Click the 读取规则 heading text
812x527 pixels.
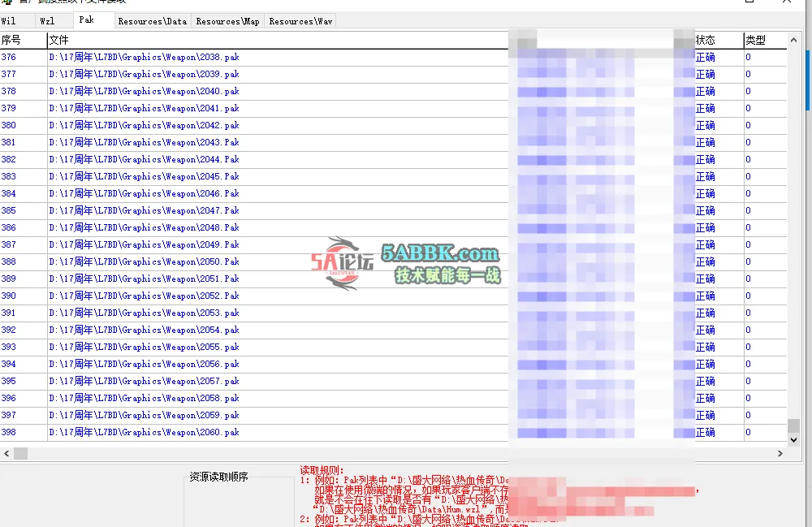tap(322, 470)
